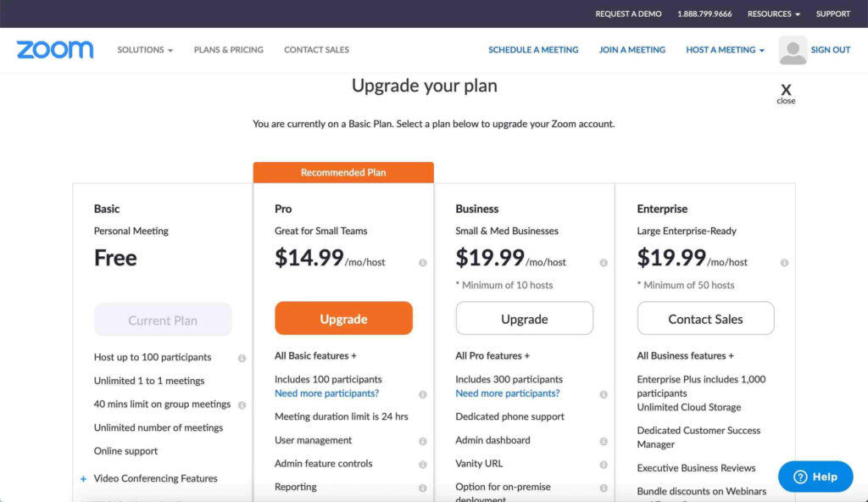Click the info icon next to Reporting
Viewport: 868px width, 502px height.
click(x=422, y=488)
